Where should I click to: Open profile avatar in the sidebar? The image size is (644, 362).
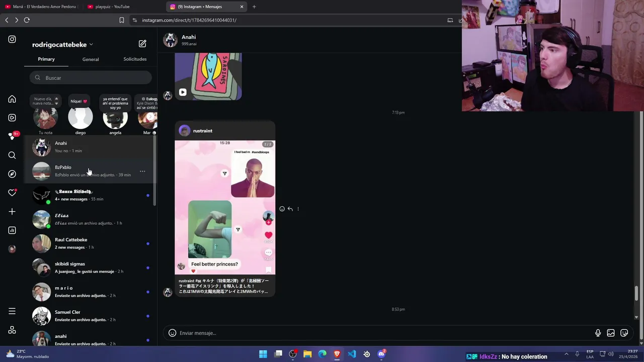[x=12, y=249]
